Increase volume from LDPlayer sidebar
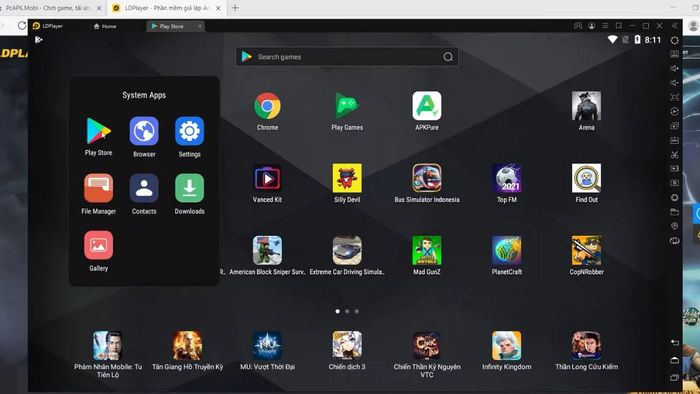 [675, 68]
